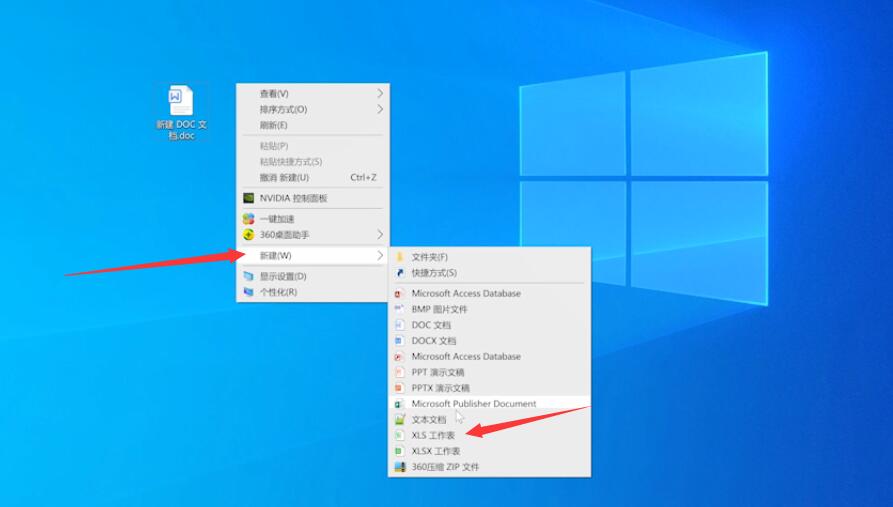Click the 文本文档 notepad icon
The width and height of the screenshot is (893, 507).
400,419
